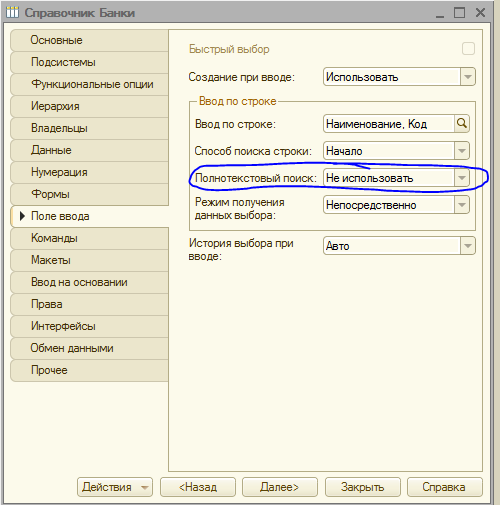Maximize the Справочник Банки window
Viewport: 500px width, 505px height.
click(459, 13)
